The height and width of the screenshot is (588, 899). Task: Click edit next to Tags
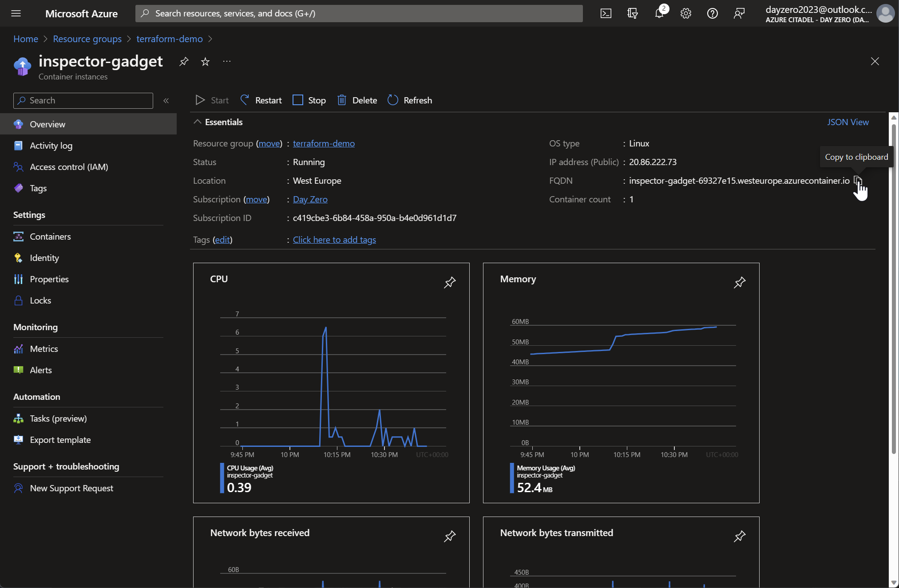tap(222, 240)
